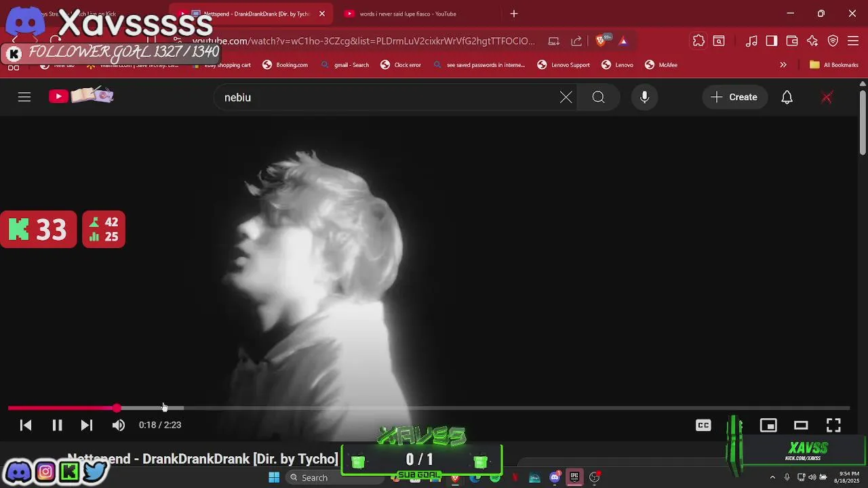
Task: Click install app icon in address bar
Action: (x=554, y=41)
